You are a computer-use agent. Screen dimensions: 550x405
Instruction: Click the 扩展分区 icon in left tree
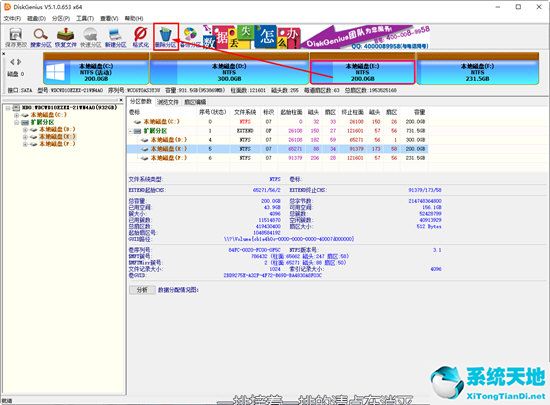(25, 122)
